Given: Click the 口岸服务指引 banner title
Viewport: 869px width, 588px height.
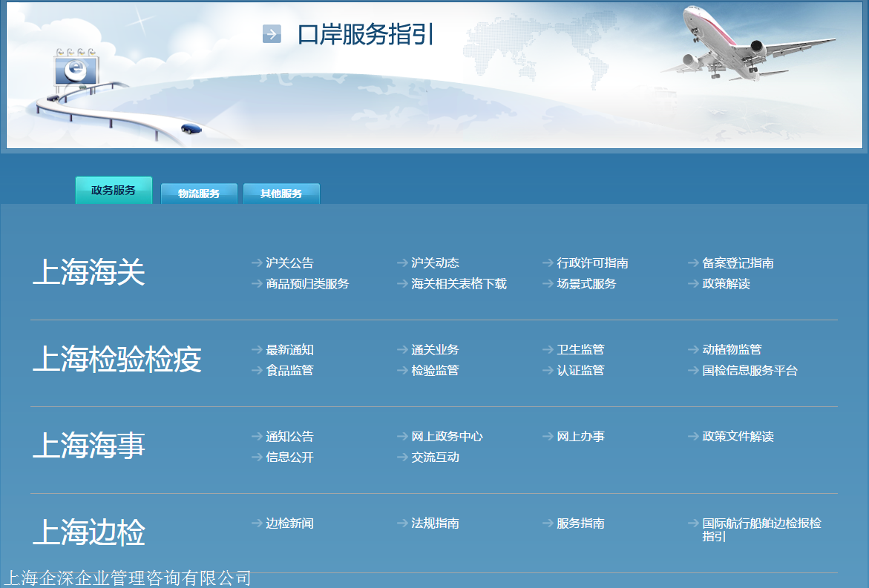Looking at the screenshot, I should tap(366, 34).
